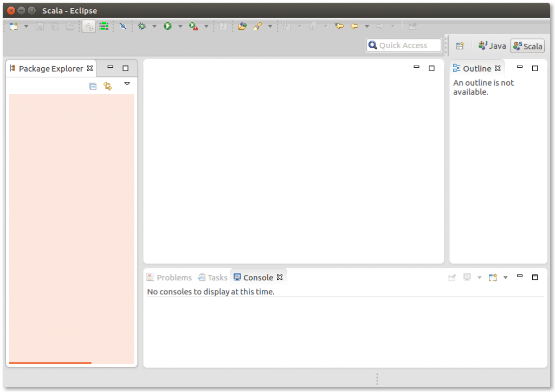The height and width of the screenshot is (392, 555).
Task: Maximize the Outline view
Action: pos(535,68)
